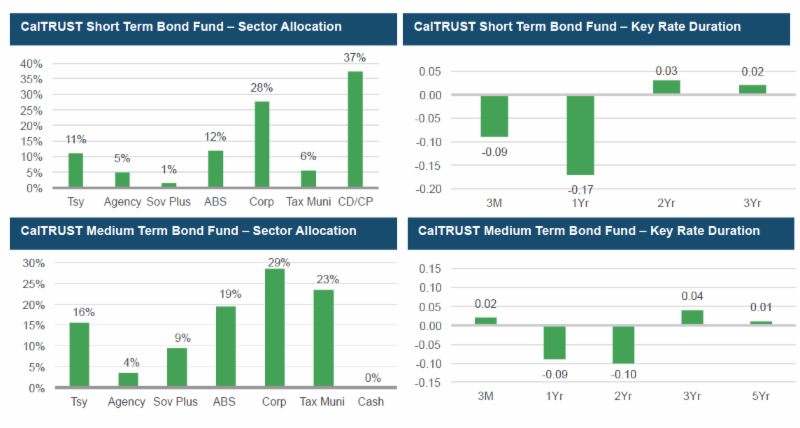800x428 pixels.
Task: Click the Agency axis label in Short Term allocation
Action: click(122, 203)
